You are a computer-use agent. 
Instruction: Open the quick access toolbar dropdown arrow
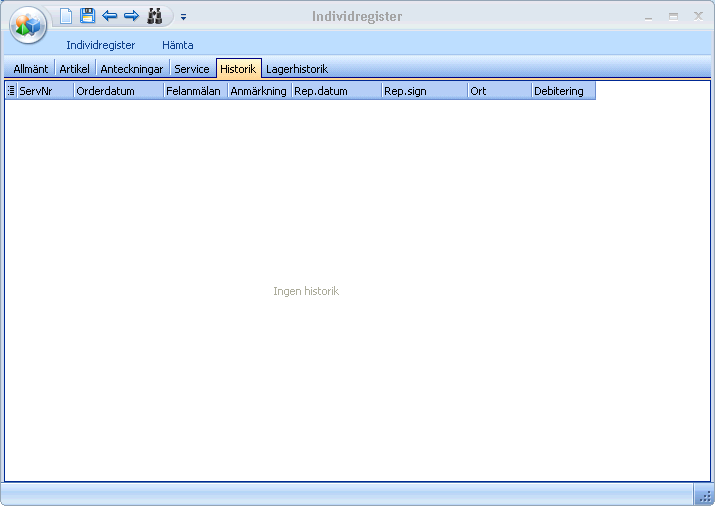(184, 17)
